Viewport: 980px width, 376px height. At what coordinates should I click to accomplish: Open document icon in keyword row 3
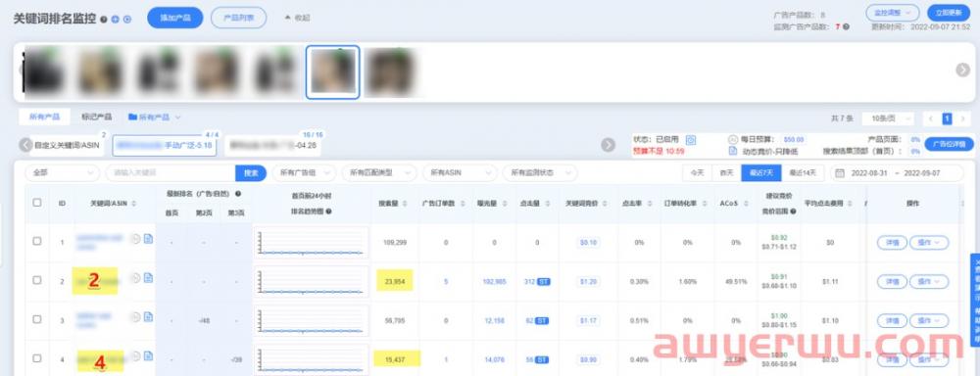tap(148, 316)
